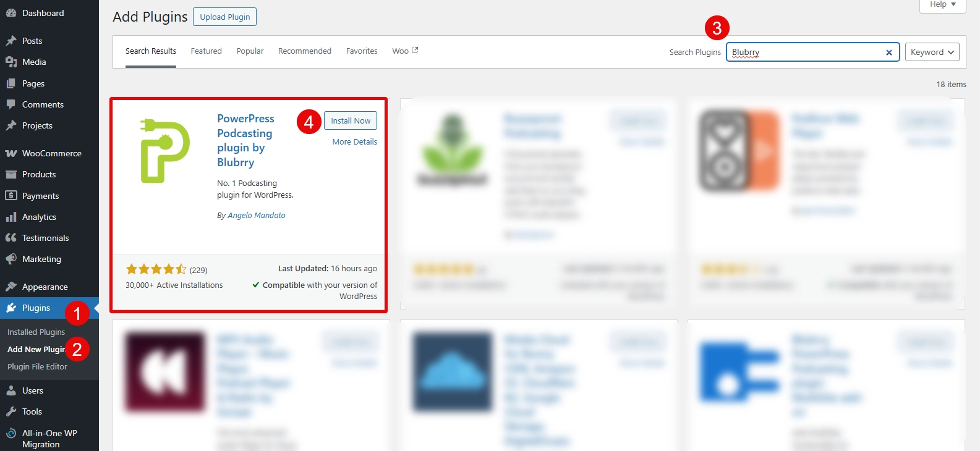Viewport: 980px width, 451px height.
Task: Switch to Featured tab
Action: tap(206, 51)
